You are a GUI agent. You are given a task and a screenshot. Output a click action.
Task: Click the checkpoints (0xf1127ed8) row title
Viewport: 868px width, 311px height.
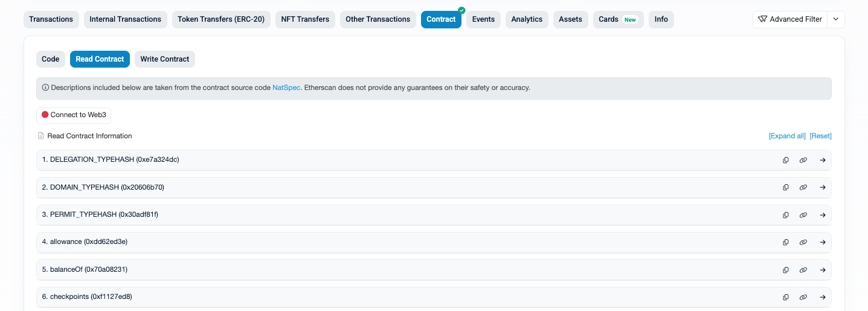[87, 297]
